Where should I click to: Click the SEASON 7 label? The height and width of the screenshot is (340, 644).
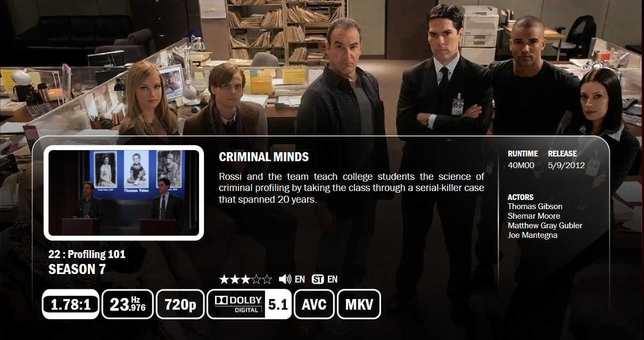tap(77, 270)
